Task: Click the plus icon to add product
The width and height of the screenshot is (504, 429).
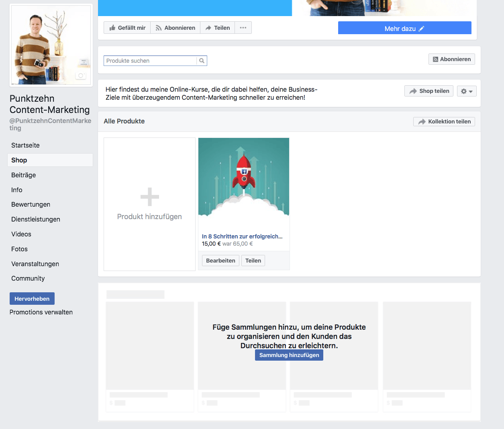Action: pos(149,197)
